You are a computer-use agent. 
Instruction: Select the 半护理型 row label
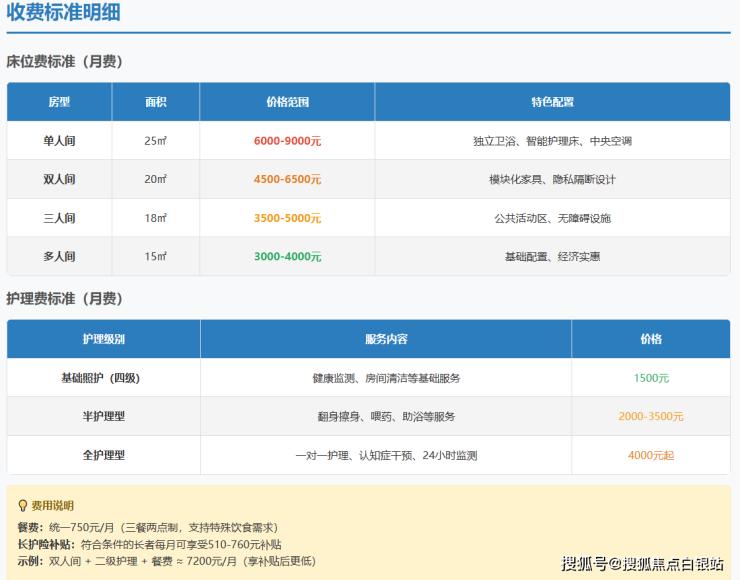coord(103,416)
